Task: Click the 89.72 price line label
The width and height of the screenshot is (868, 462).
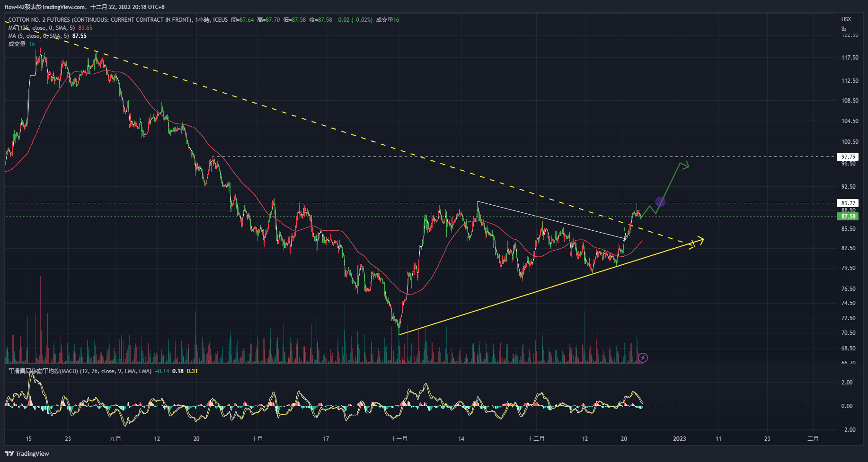Action: (x=848, y=203)
